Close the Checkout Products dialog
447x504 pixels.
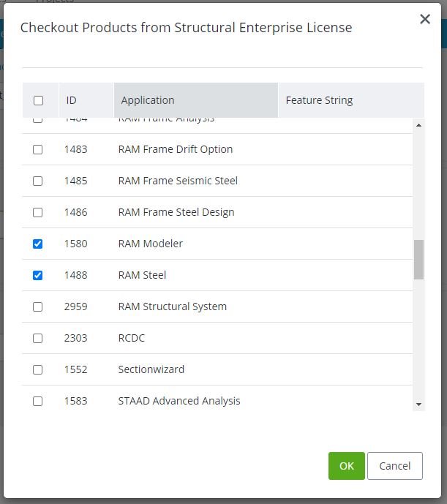425,20
